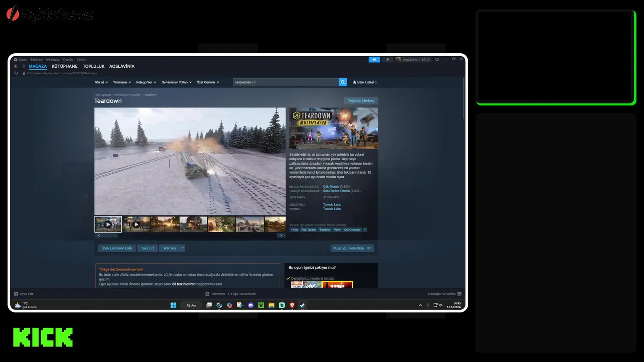The height and width of the screenshot is (362, 644).
Task: Click the Steam icon in the taskbar
Action: (302, 305)
